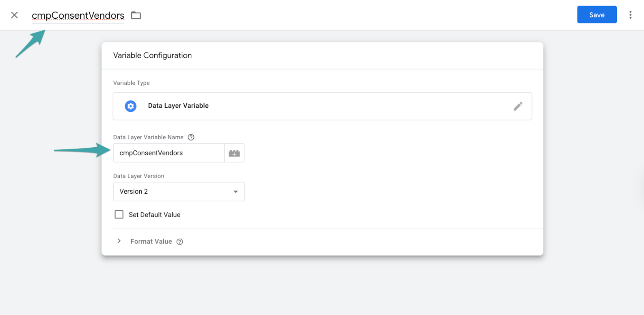The width and height of the screenshot is (644, 315).
Task: Open the three-dot more options menu
Action: pyautogui.click(x=630, y=15)
